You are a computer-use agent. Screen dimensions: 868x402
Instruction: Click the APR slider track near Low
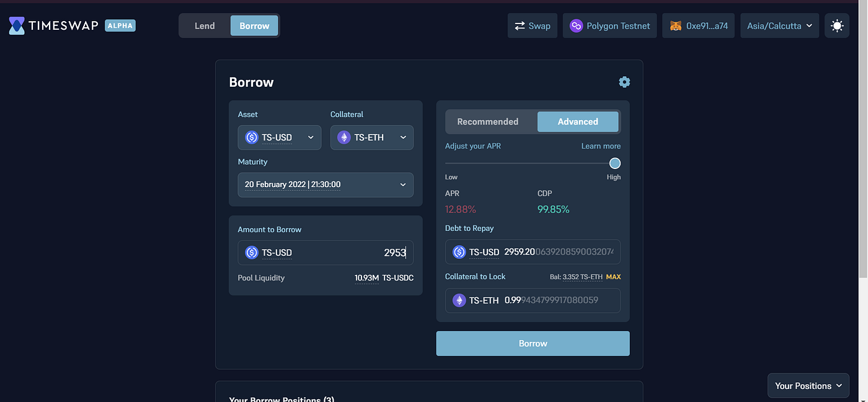click(x=453, y=164)
